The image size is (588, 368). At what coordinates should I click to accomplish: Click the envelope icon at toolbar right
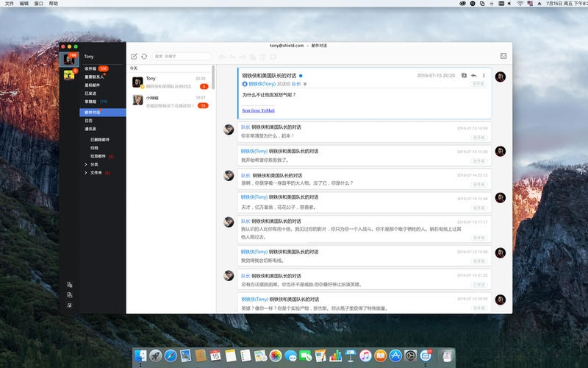pos(503,56)
